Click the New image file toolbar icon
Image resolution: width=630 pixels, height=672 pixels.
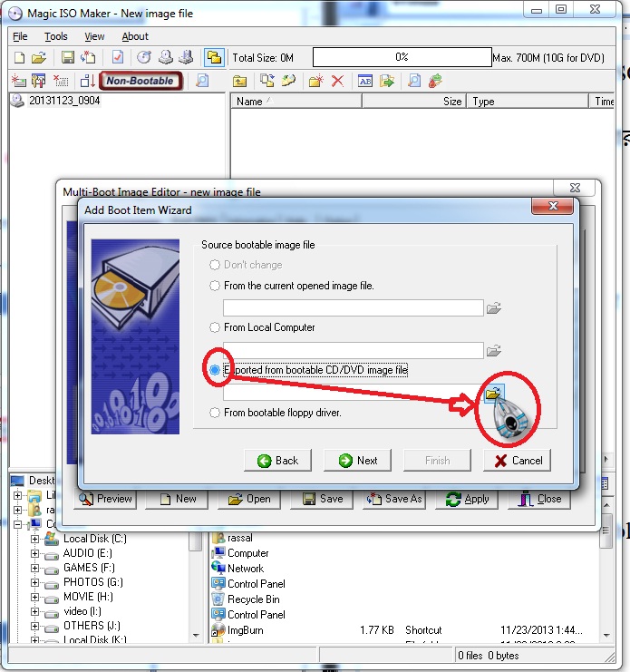tap(19, 57)
